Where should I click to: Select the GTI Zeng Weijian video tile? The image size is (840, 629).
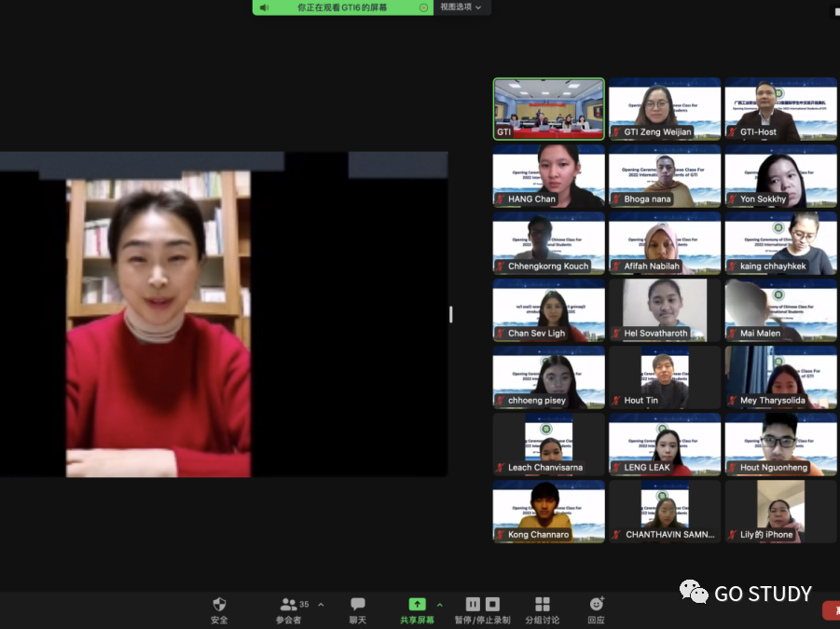pos(664,108)
